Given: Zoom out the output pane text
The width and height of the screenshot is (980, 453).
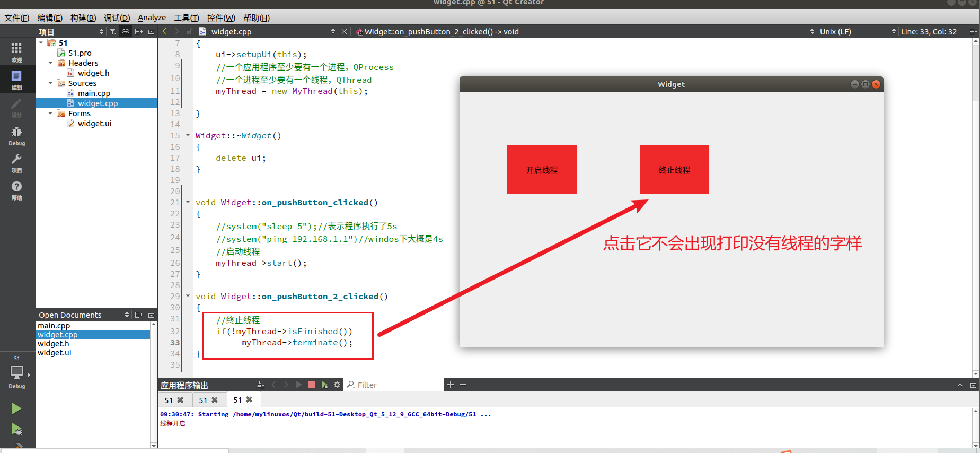Looking at the screenshot, I should point(463,385).
